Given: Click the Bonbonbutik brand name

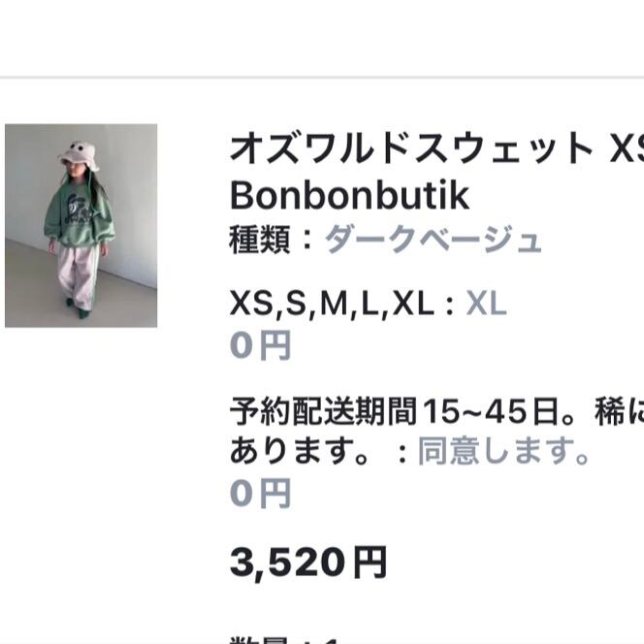Looking at the screenshot, I should tap(349, 196).
